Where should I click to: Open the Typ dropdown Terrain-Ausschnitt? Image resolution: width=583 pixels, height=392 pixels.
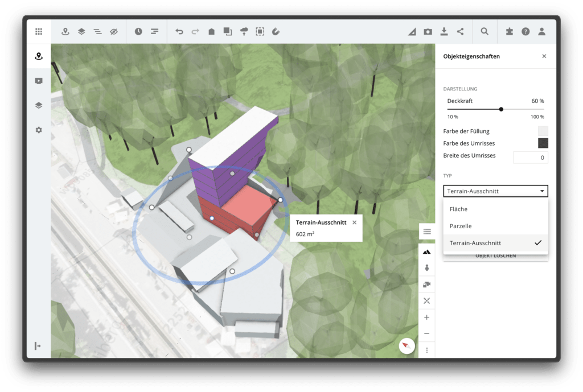(x=495, y=191)
